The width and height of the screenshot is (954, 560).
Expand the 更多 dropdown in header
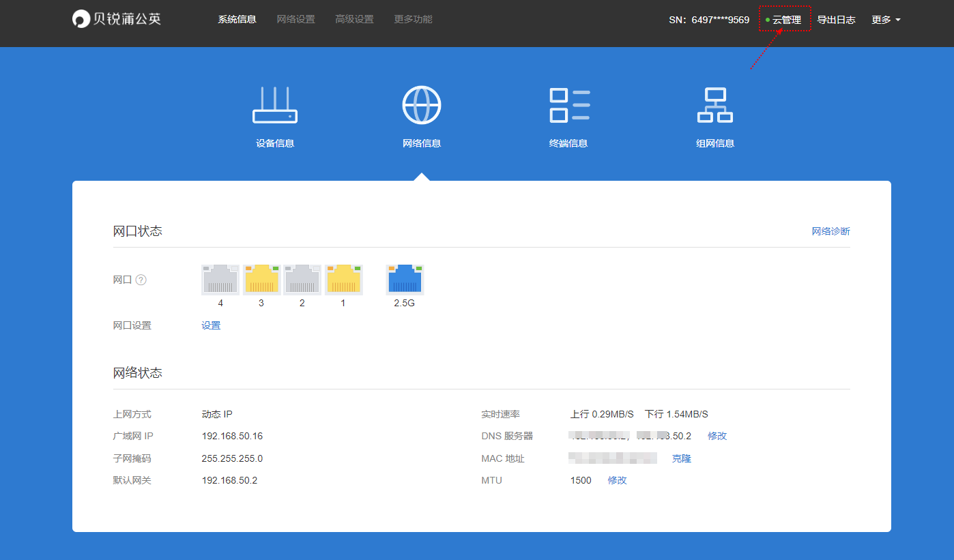(886, 20)
